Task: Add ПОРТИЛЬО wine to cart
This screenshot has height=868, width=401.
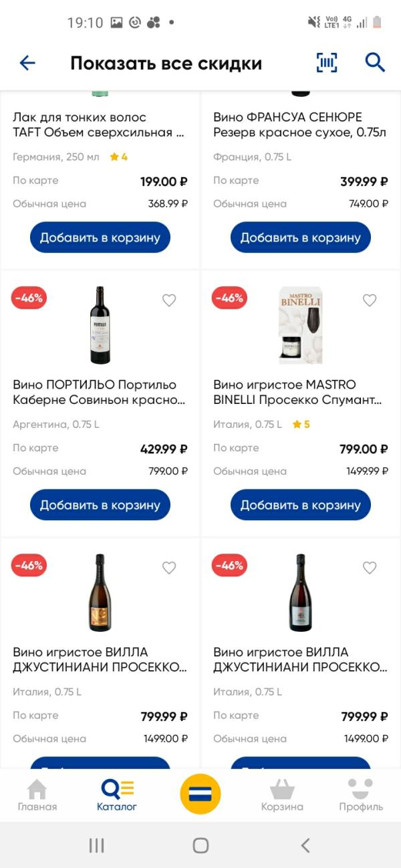Action: pyautogui.click(x=100, y=505)
